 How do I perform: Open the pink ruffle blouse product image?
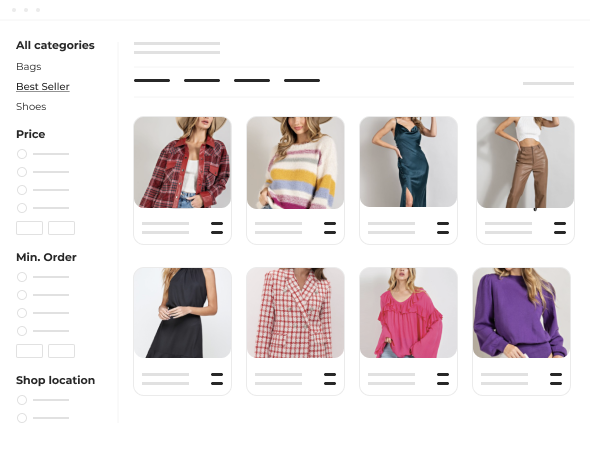[x=408, y=313]
